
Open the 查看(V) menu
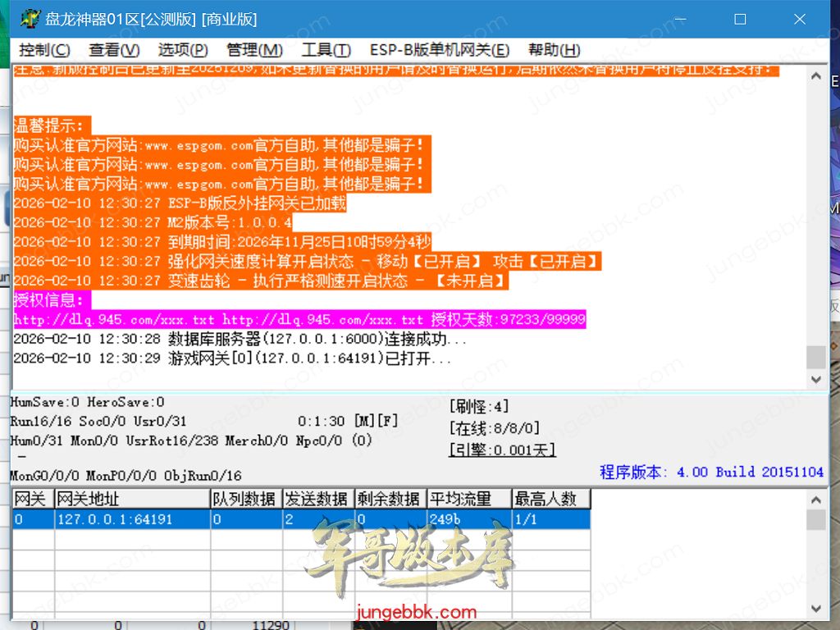114,50
